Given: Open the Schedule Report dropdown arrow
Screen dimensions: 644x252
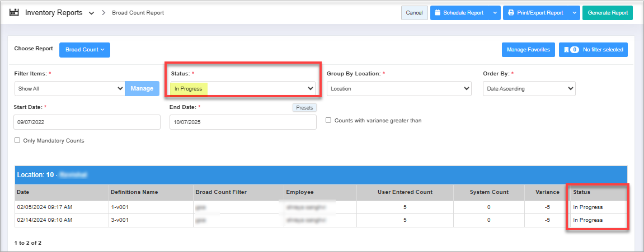Looking at the screenshot, I should [495, 13].
